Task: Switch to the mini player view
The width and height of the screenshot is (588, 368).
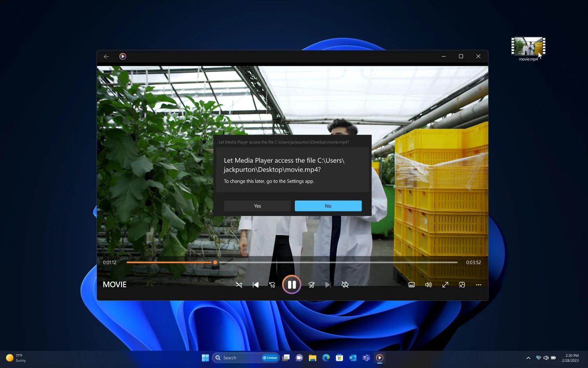Action: (462, 285)
